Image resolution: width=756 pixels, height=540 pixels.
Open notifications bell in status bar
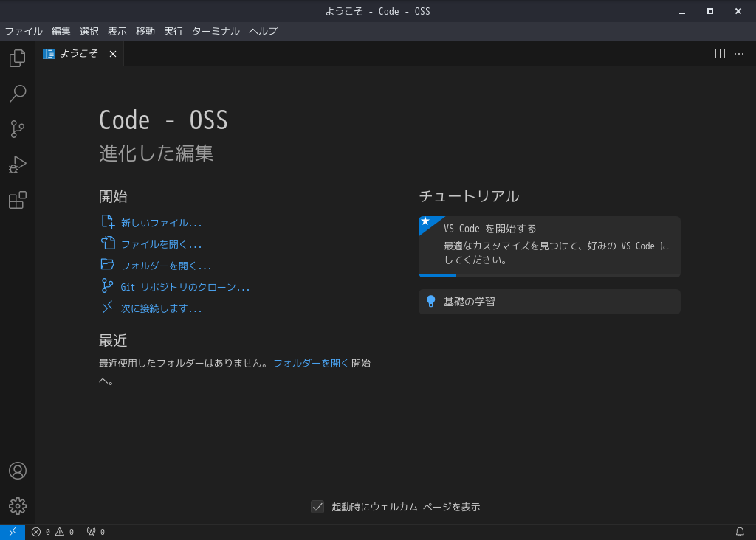click(740, 532)
